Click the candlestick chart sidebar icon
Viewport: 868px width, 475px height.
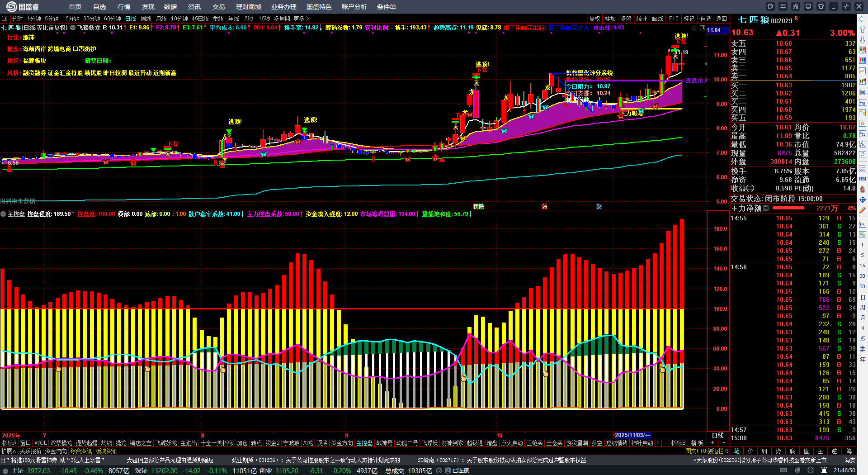click(x=863, y=81)
